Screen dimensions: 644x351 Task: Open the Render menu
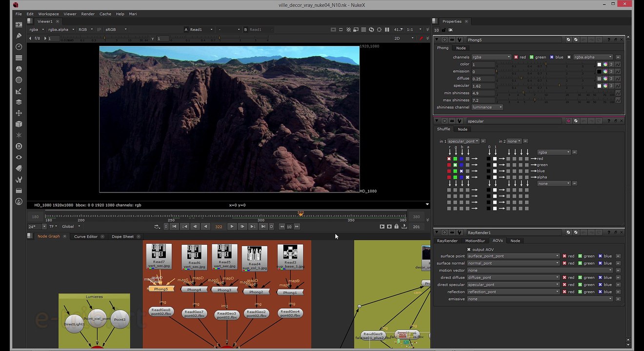point(88,14)
